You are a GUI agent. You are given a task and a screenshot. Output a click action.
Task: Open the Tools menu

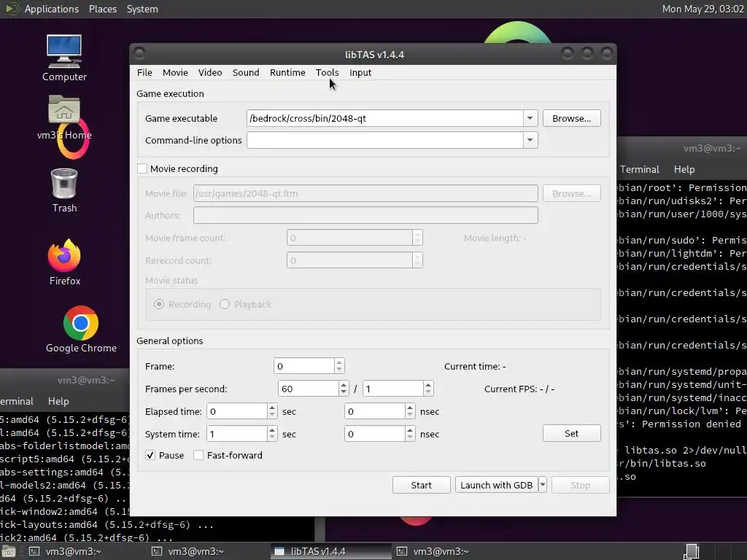pos(327,72)
